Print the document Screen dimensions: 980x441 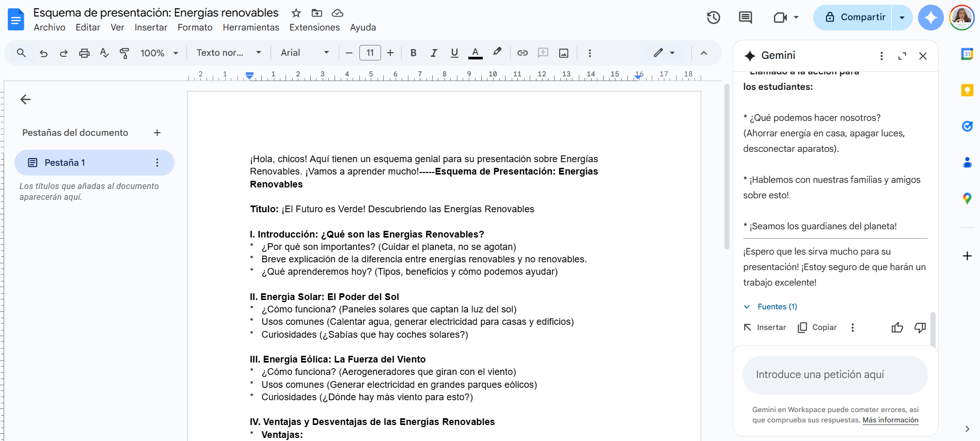click(x=84, y=53)
